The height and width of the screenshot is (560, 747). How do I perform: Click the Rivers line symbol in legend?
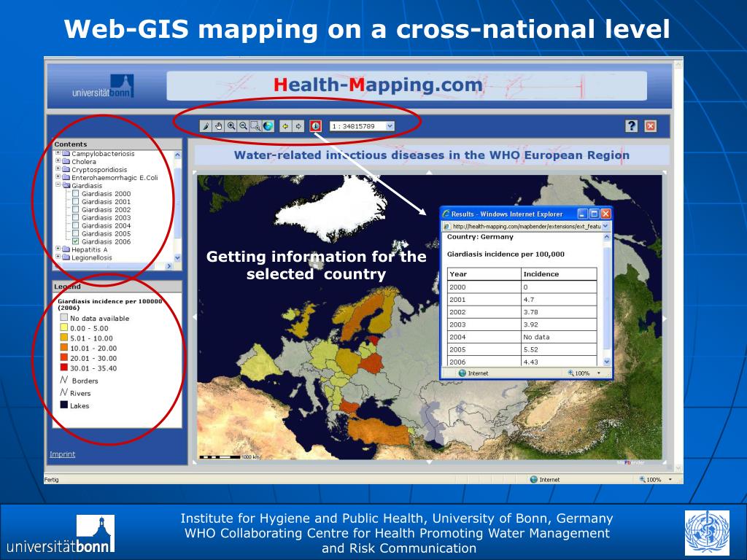(x=64, y=392)
